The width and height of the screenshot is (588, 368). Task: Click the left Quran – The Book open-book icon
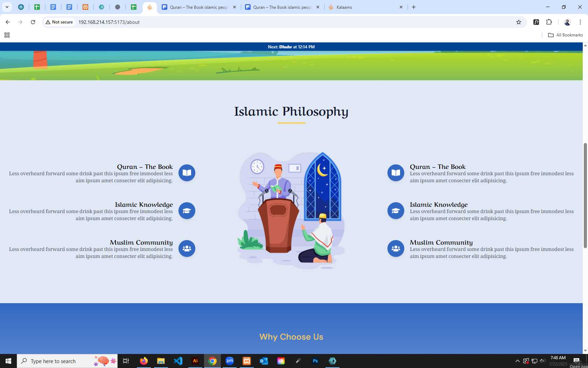pos(187,173)
